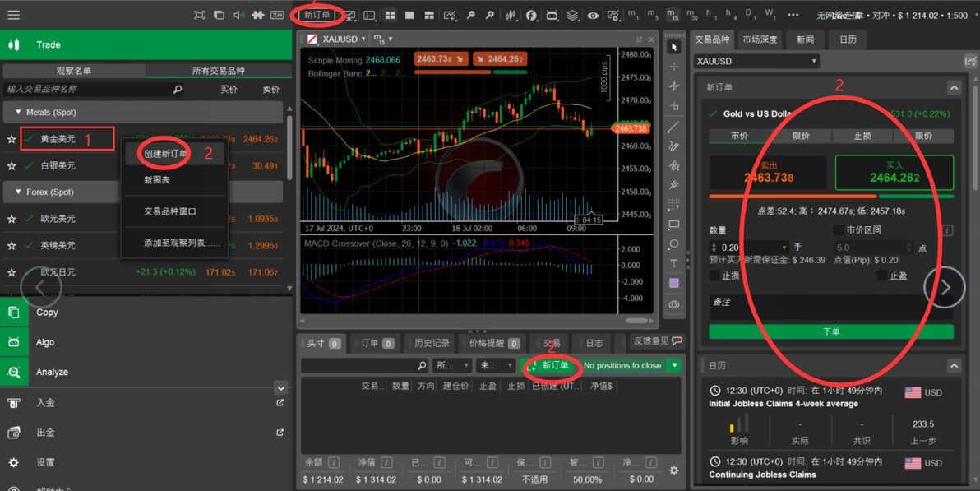The width and height of the screenshot is (980, 491).
Task: Toggle sound speaker icon in toolbar
Action: [238, 15]
